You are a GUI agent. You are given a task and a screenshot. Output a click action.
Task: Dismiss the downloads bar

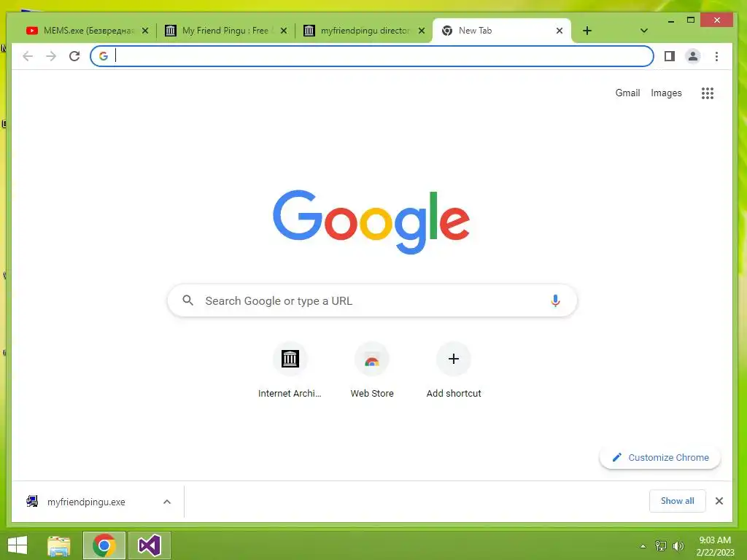(719, 501)
